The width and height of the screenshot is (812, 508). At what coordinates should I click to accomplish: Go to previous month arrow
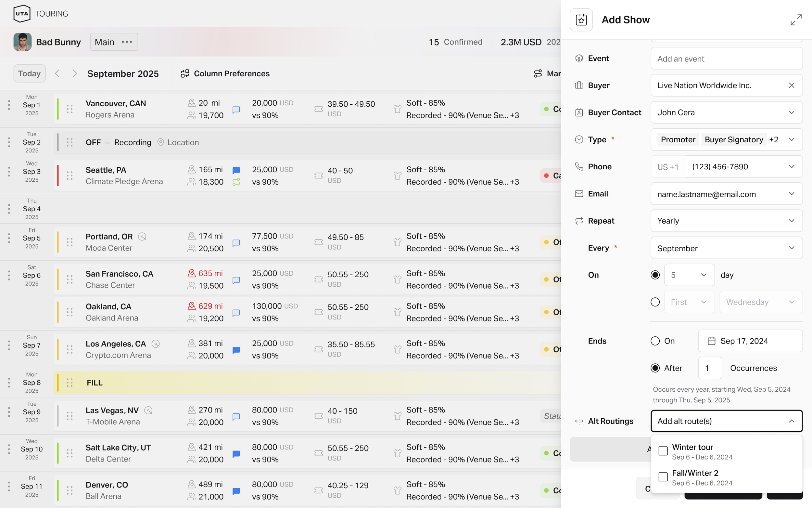pos(57,73)
